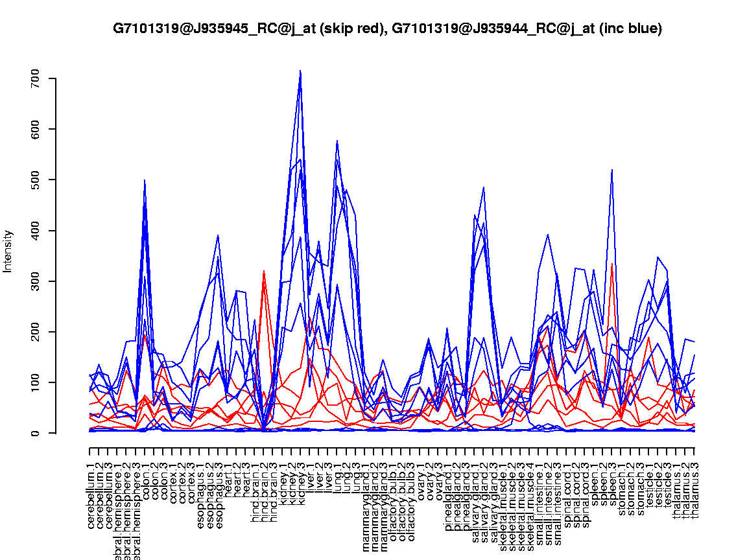Click the 300 tick label on y-axis

tap(36, 281)
